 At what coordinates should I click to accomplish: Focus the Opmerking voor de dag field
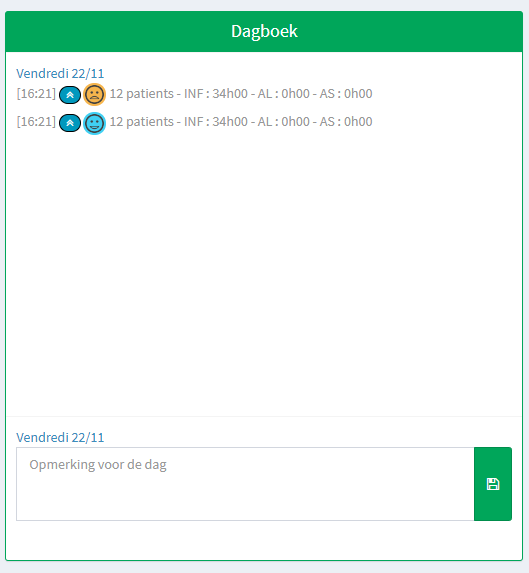(245, 484)
